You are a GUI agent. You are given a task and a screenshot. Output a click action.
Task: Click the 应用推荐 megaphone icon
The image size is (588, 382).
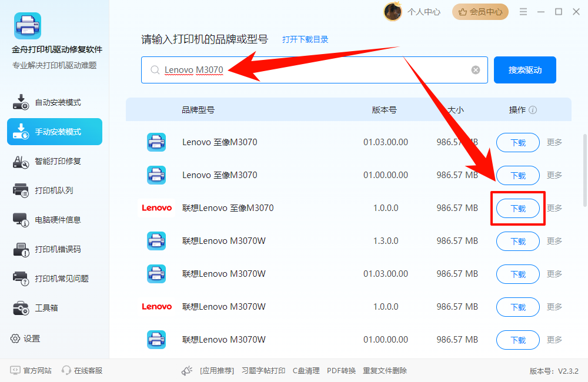tap(186, 370)
